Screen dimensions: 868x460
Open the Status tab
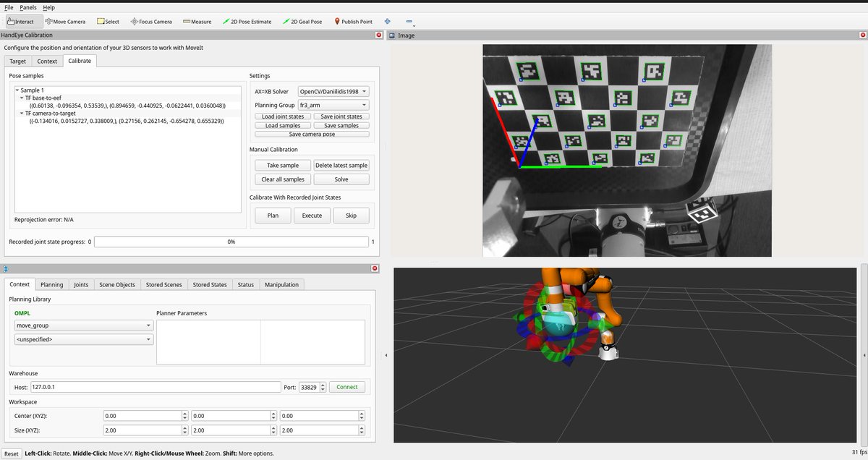[246, 284]
